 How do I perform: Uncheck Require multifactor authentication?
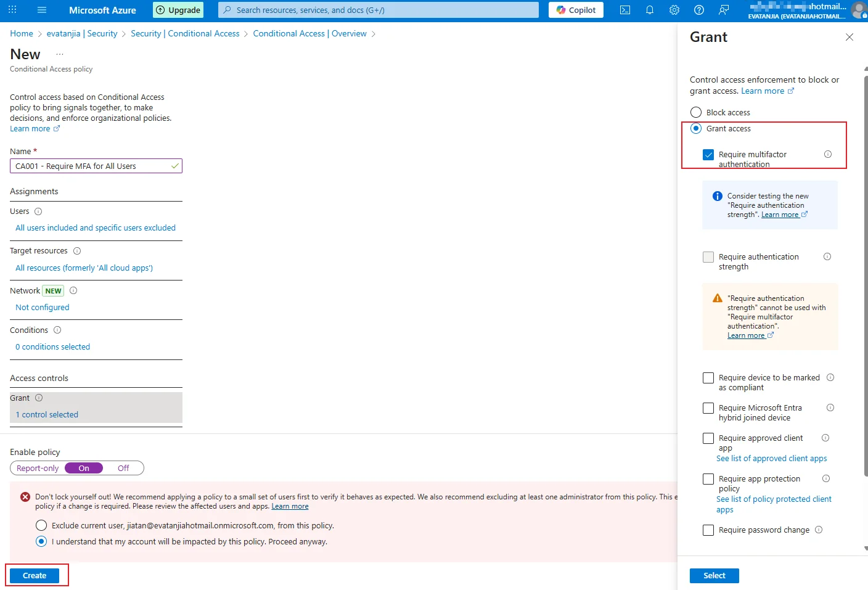(x=708, y=155)
